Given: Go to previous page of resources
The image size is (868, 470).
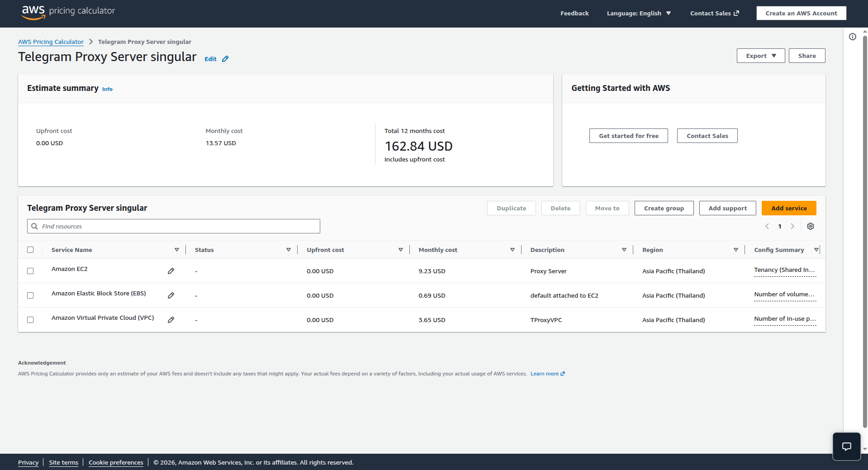Looking at the screenshot, I should pyautogui.click(x=767, y=226).
